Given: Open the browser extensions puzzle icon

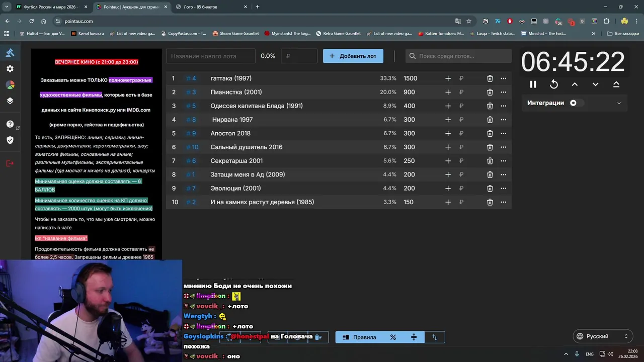Looking at the screenshot, I should click(x=606, y=21).
